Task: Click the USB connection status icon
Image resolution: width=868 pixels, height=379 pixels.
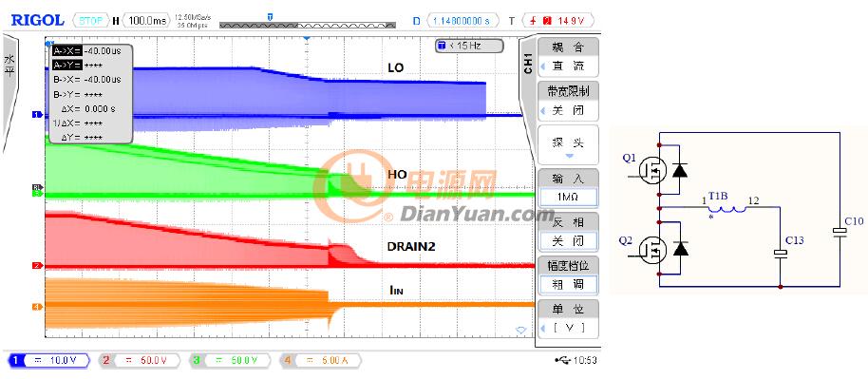Action: 562,361
